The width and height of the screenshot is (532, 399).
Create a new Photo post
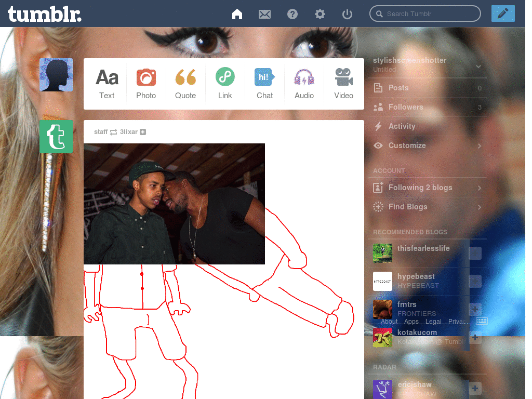click(146, 84)
